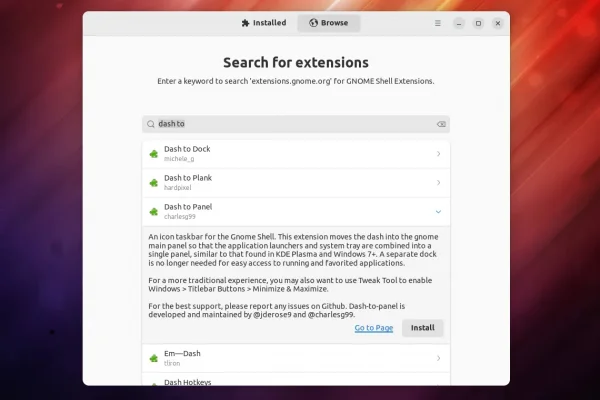Click the Dash to Panel puzzle icon

(154, 212)
